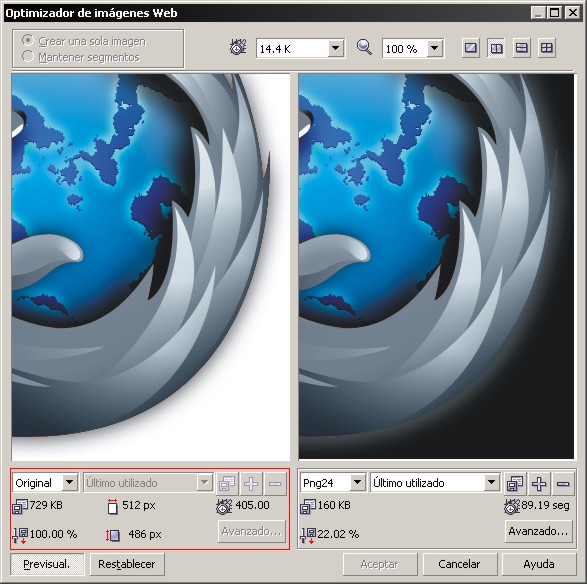Add a preset with the Png24 plus icon

click(x=539, y=483)
